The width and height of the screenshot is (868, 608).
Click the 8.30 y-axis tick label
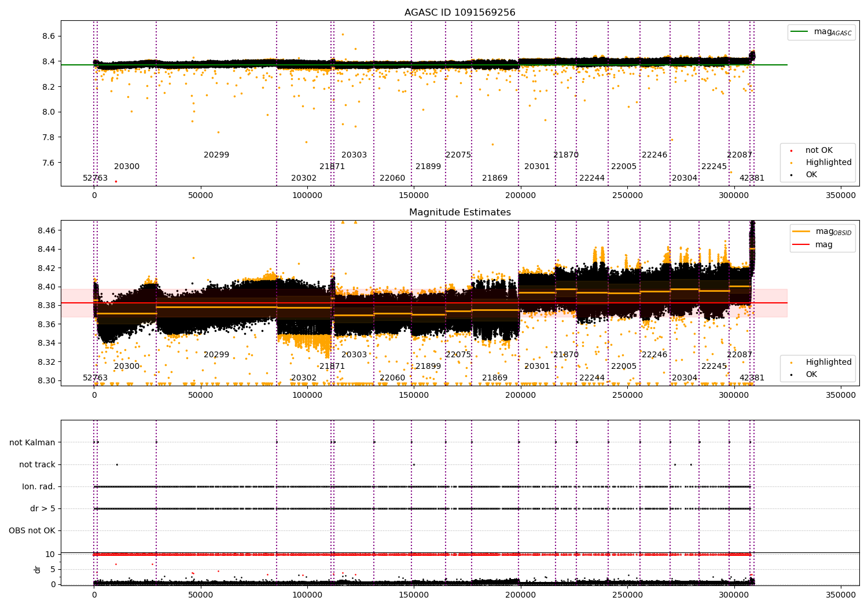(x=46, y=381)
